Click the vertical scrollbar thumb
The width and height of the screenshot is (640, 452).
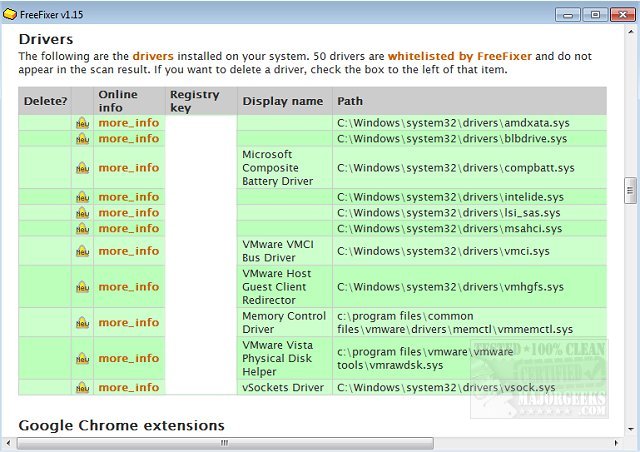click(630, 190)
